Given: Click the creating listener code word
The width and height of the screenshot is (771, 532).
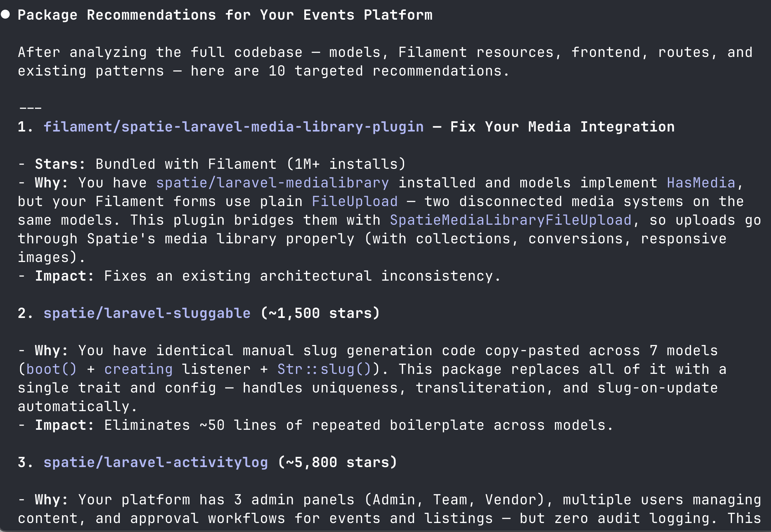Looking at the screenshot, I should click(138, 369).
